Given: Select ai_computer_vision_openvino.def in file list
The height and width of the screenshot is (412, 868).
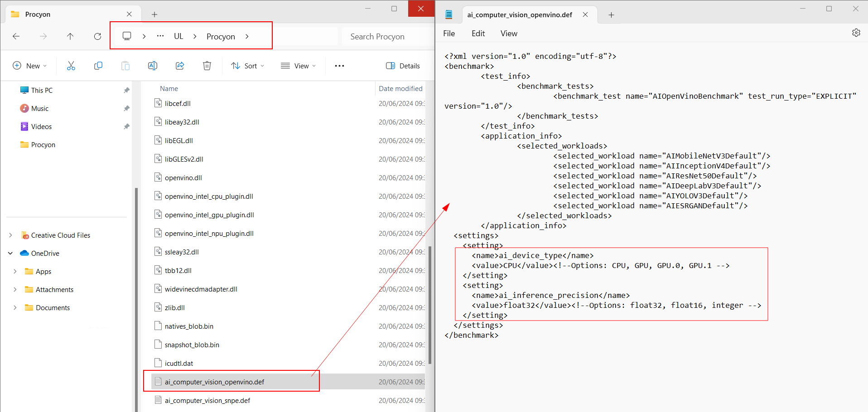Looking at the screenshot, I should pyautogui.click(x=214, y=382).
